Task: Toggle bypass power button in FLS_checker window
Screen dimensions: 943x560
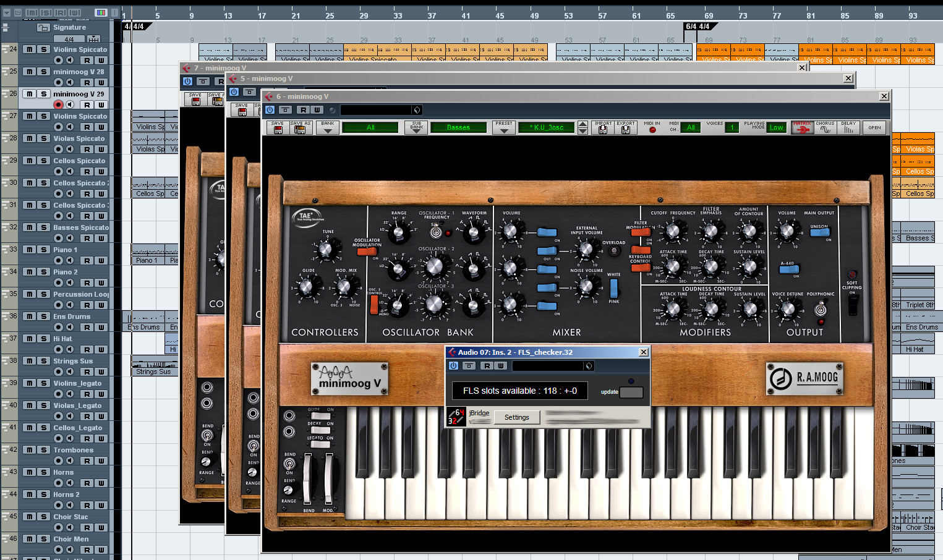Action: pos(453,366)
